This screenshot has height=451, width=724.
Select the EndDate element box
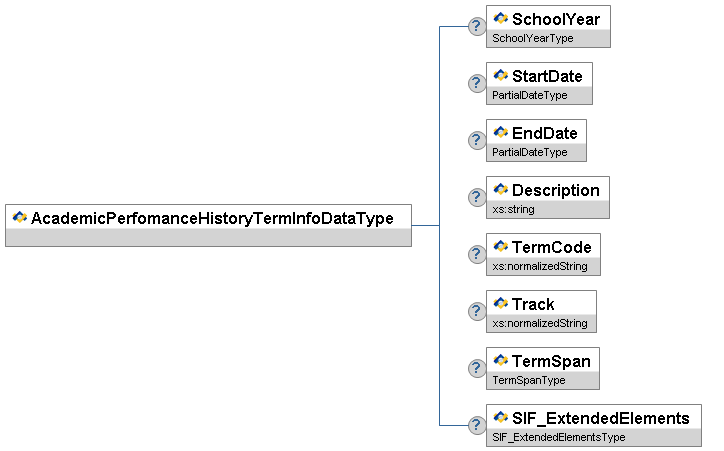[544, 133]
